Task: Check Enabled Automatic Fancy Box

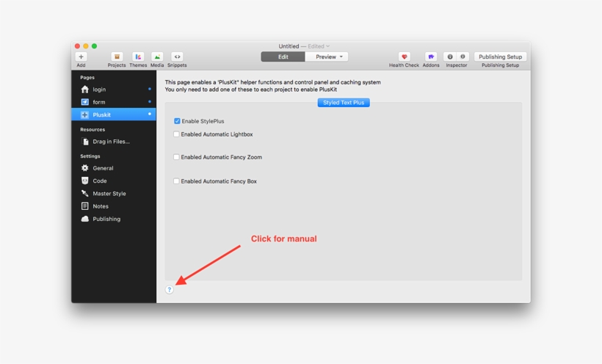Action: [176, 181]
